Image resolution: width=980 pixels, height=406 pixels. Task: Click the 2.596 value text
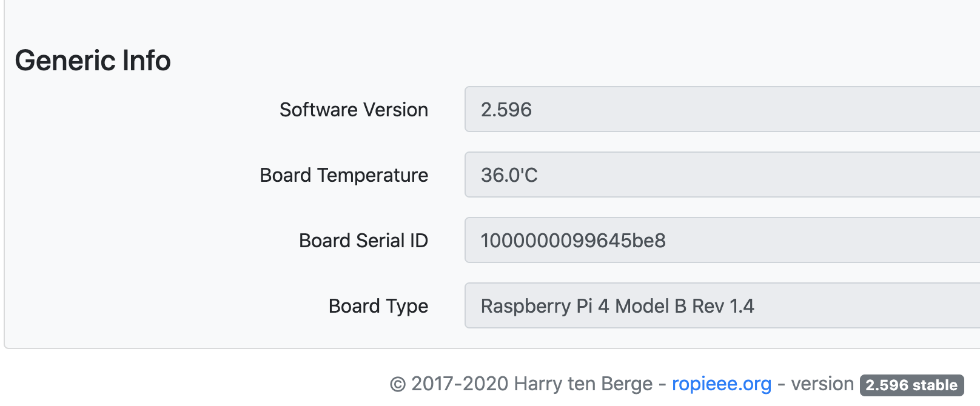pyautogui.click(x=506, y=110)
